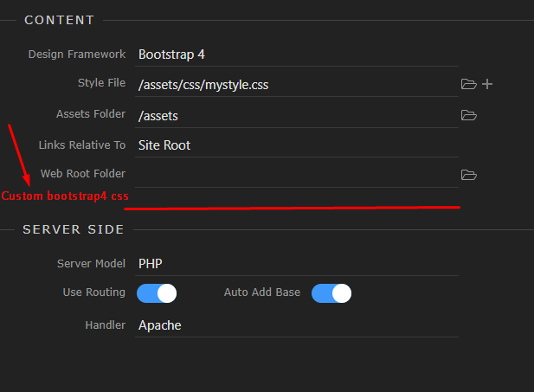Focus the /assets folder path field

[297, 116]
